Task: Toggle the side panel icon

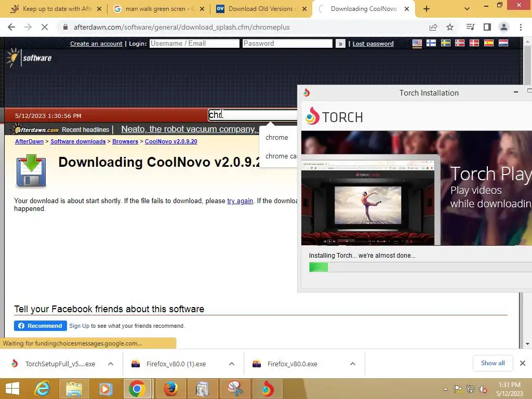Action: [487, 27]
